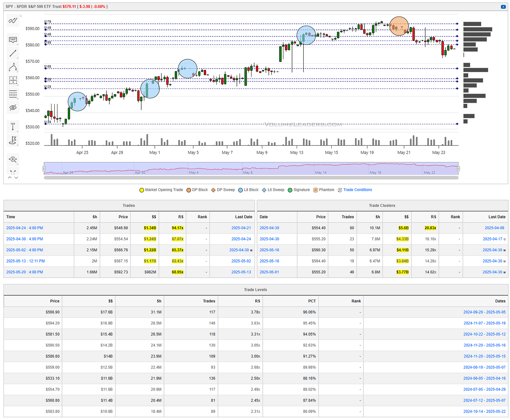Open the Trade Conditions link
The height and width of the screenshot is (420, 510).
coord(358,190)
